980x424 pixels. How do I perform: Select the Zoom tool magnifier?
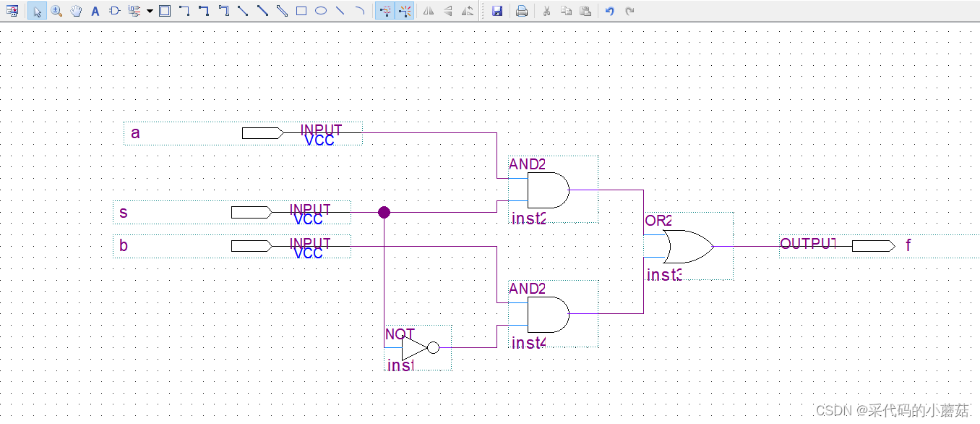56,11
